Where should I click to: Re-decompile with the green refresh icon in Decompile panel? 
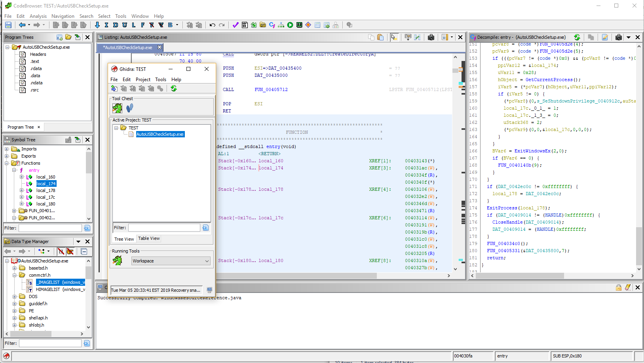577,37
